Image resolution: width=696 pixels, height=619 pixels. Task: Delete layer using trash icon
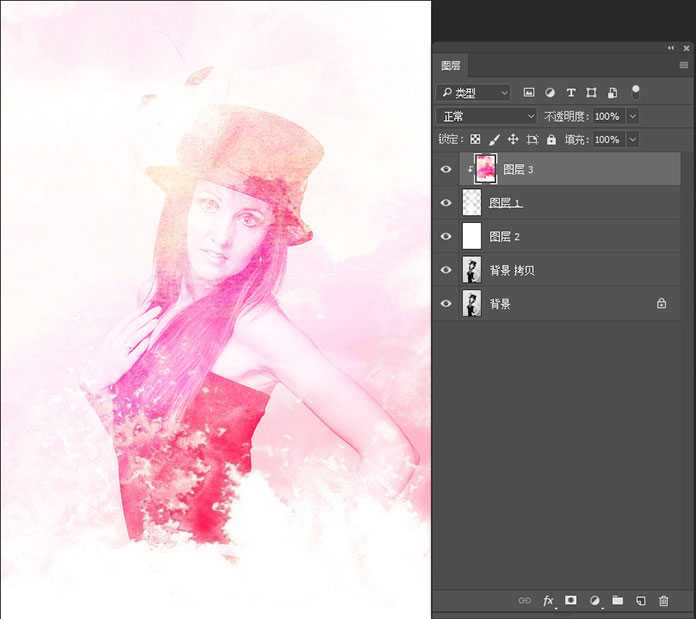coord(663,601)
